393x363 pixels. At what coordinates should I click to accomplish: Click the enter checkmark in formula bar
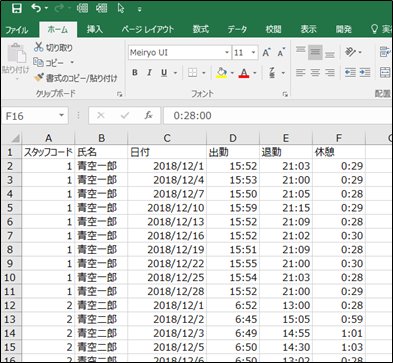pos(125,115)
